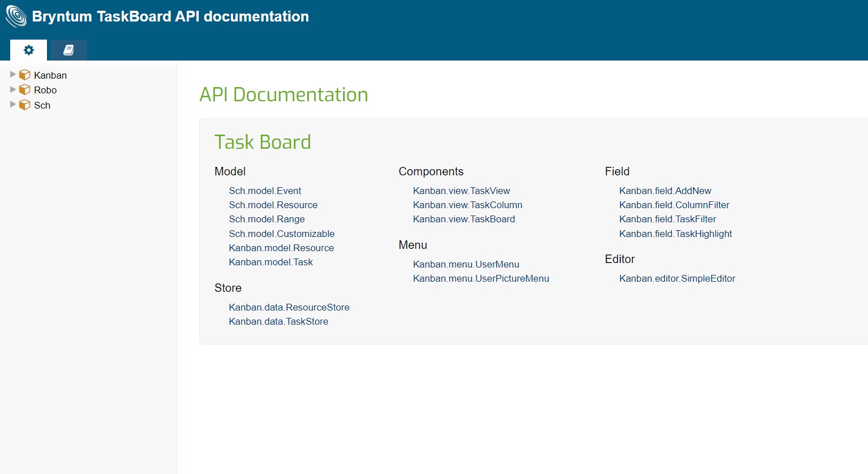This screenshot has width=868, height=474.
Task: Select the Robo tree item label
Action: coord(45,90)
